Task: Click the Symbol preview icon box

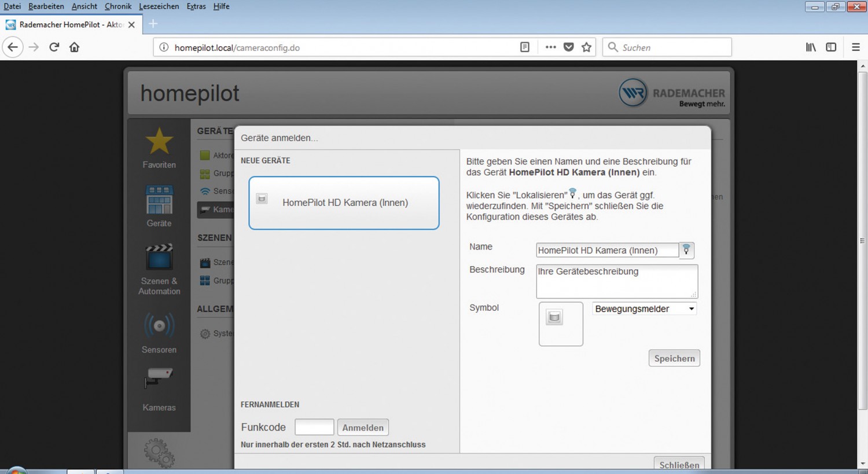Action: click(x=561, y=324)
